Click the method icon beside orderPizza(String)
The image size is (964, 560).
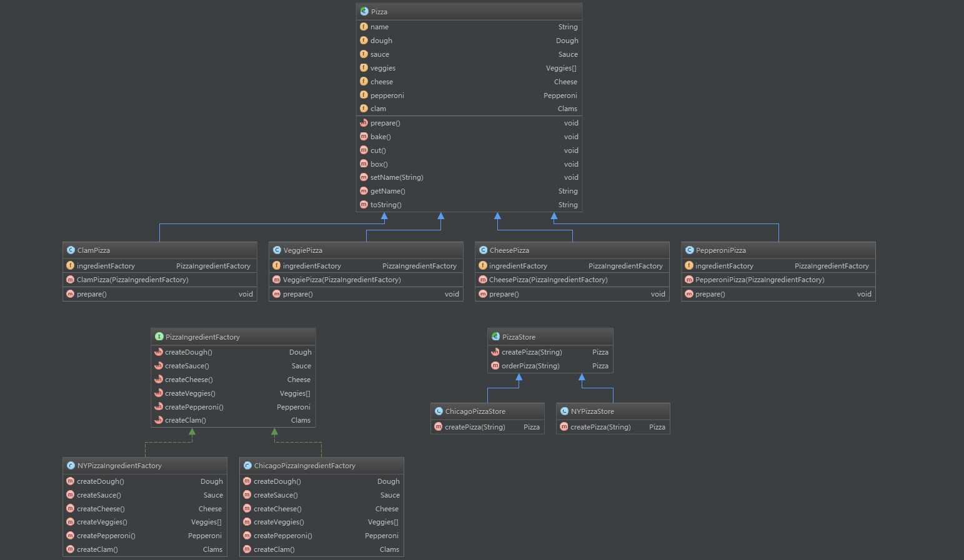click(495, 366)
